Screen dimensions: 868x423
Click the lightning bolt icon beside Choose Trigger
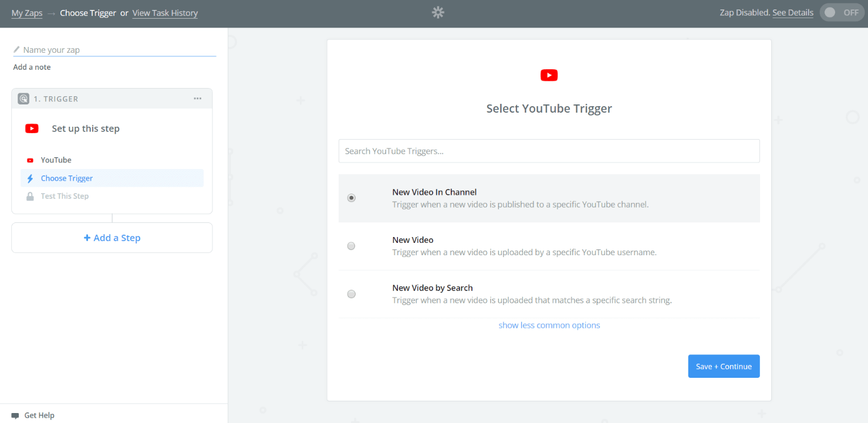30,178
